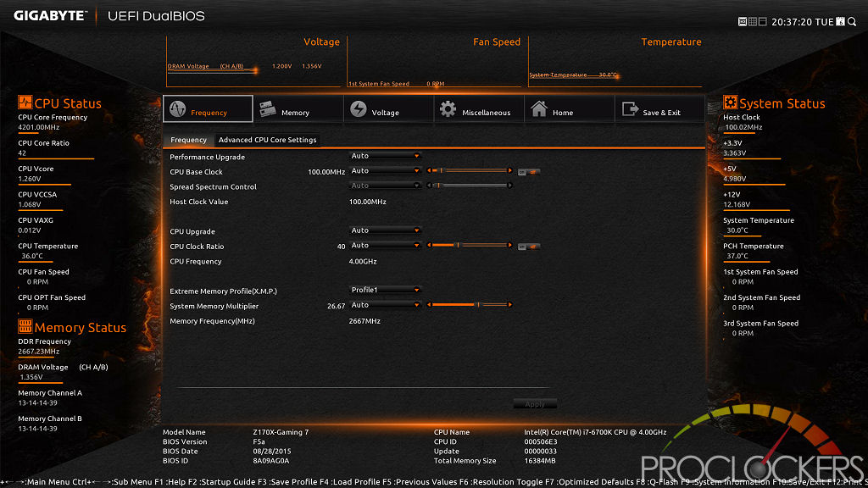Click the grid layout icon near clock

point(753,21)
